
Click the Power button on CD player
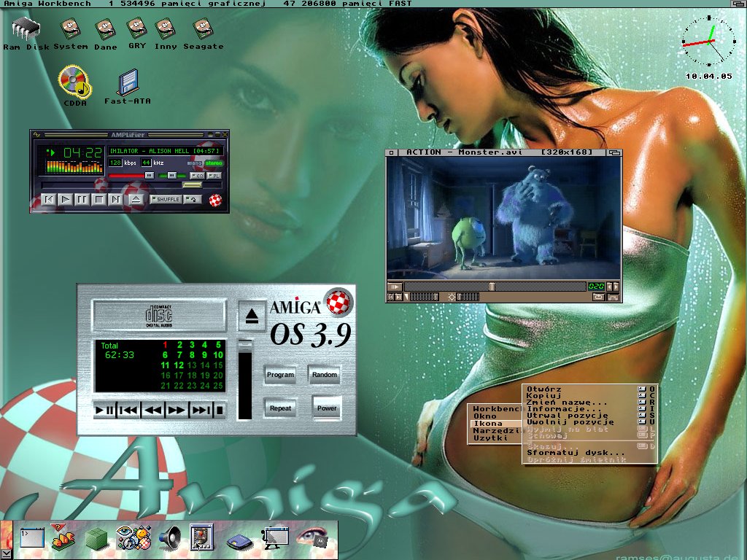(x=327, y=408)
